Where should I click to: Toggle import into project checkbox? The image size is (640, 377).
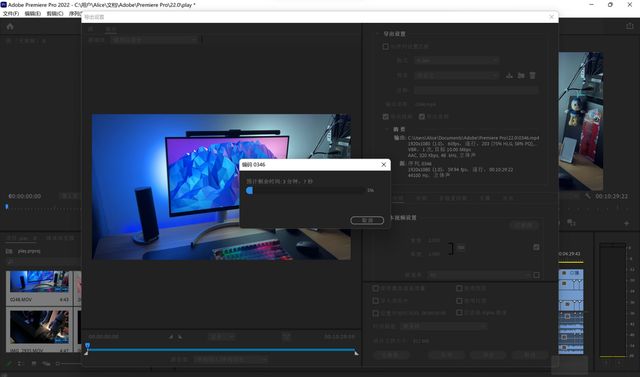tap(376, 301)
